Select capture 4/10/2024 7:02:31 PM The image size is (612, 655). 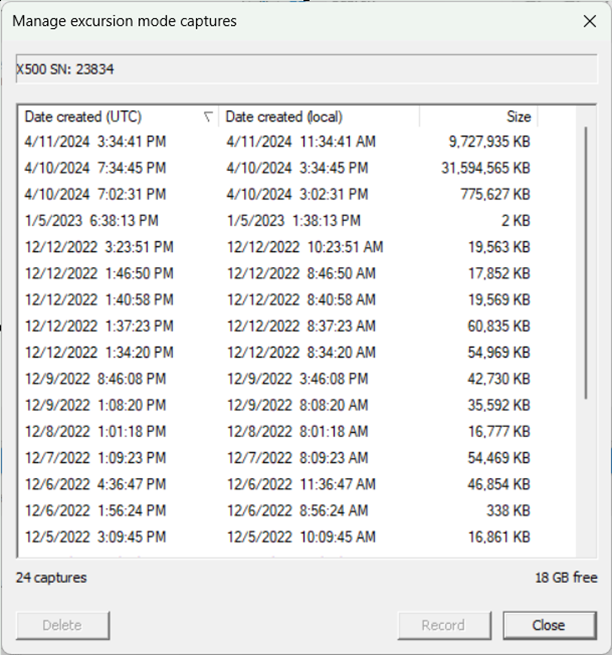coord(95,194)
